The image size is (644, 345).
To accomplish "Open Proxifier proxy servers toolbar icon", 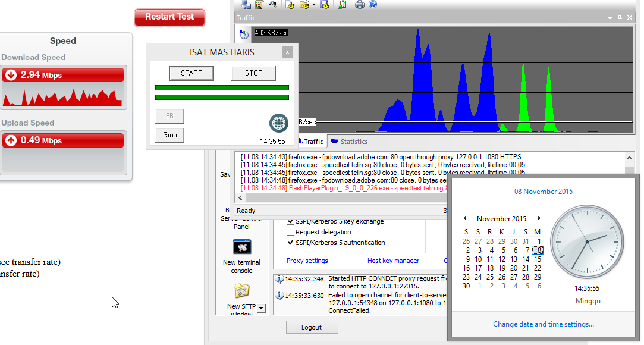I will click(246, 5).
